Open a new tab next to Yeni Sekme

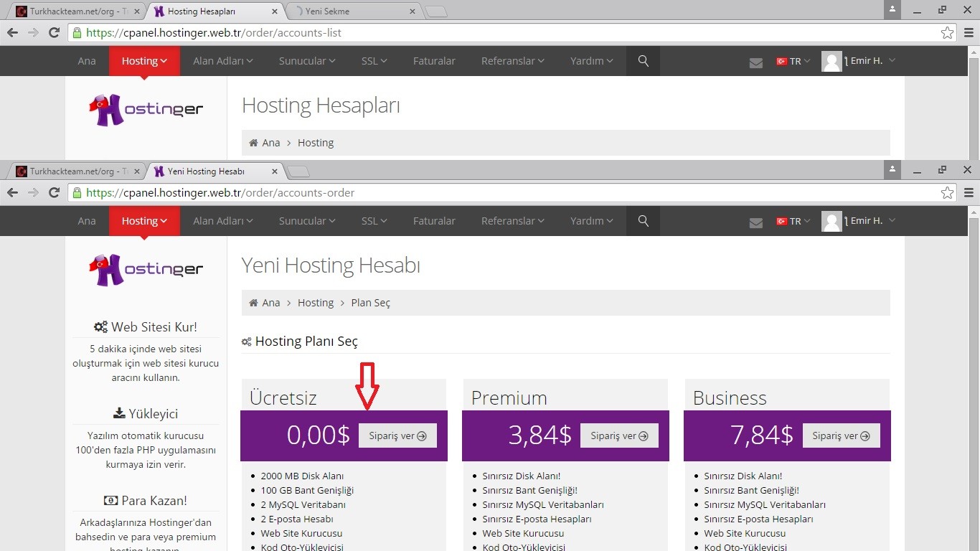[x=436, y=11]
